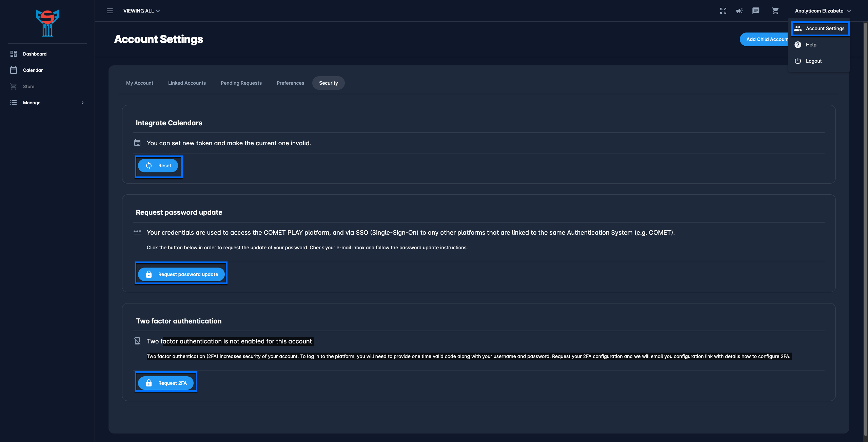Open the chat messages icon
This screenshot has height=442, width=868.
point(755,11)
